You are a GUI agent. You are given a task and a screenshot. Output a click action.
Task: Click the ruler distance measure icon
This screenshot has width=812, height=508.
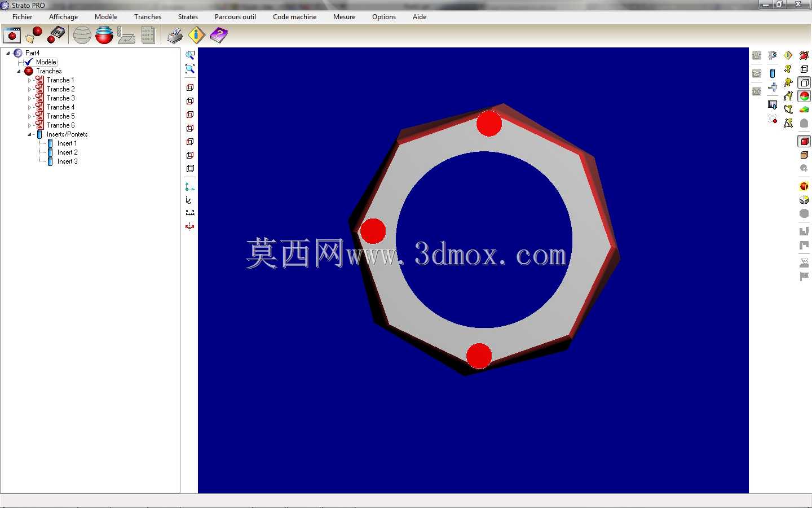tap(190, 213)
